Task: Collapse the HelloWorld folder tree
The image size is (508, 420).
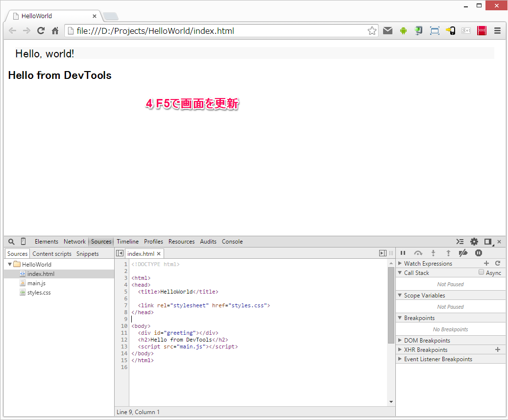Action: [x=9, y=264]
